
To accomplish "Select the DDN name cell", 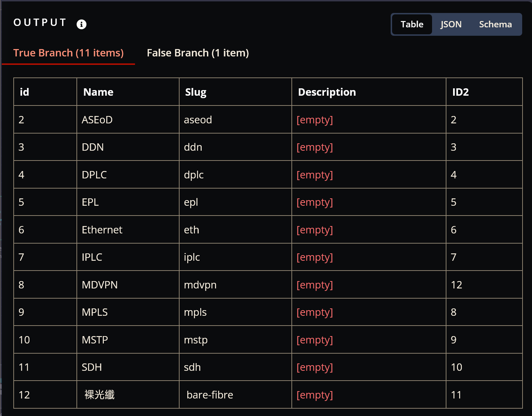I will click(x=128, y=147).
